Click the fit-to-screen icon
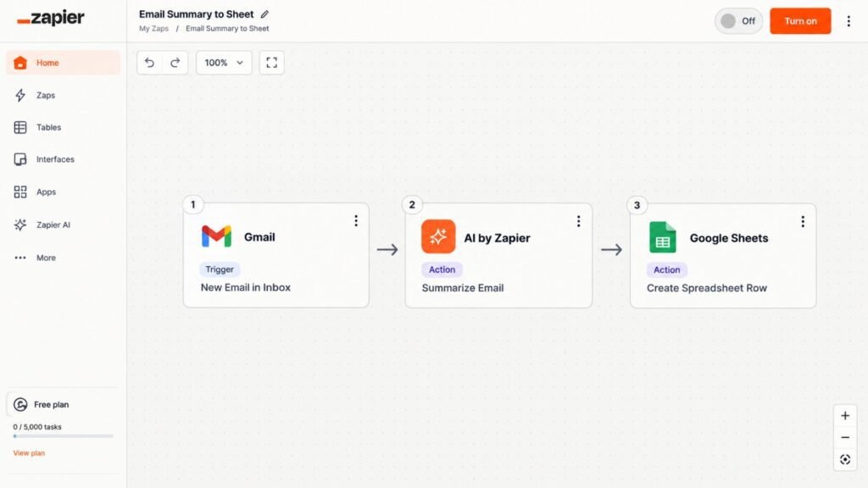 (271, 63)
